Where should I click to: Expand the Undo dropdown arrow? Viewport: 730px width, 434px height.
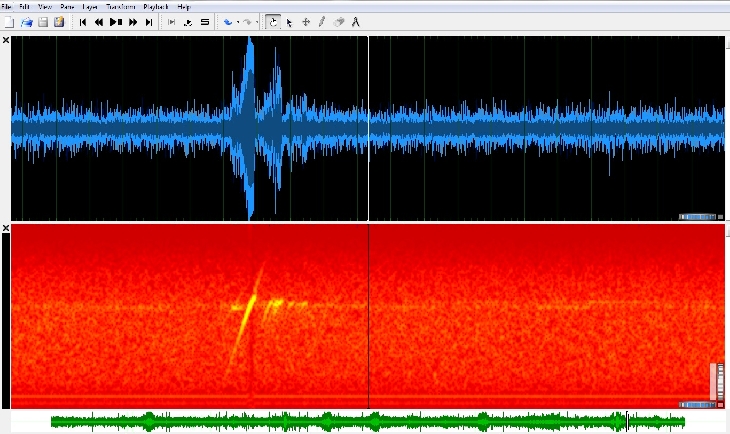(x=237, y=21)
